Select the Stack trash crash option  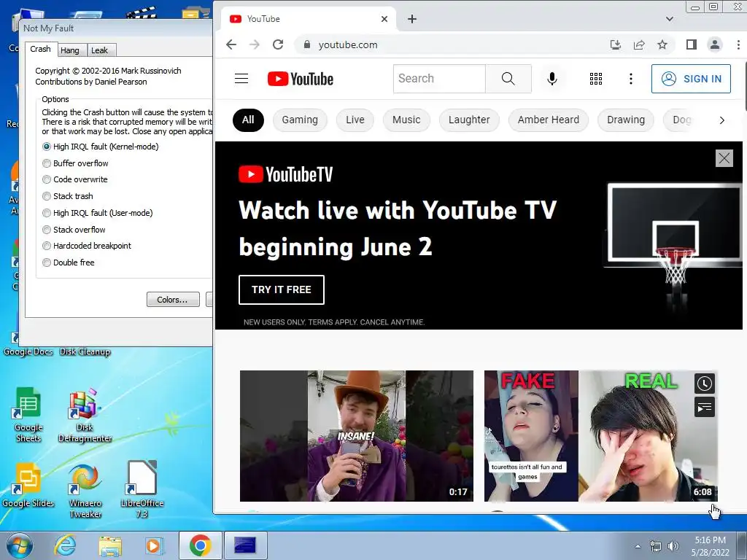(x=68, y=196)
